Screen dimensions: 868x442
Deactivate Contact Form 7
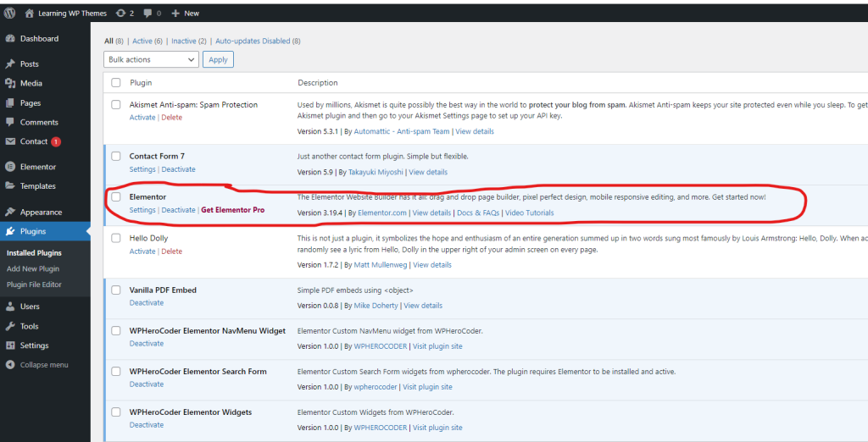point(178,169)
